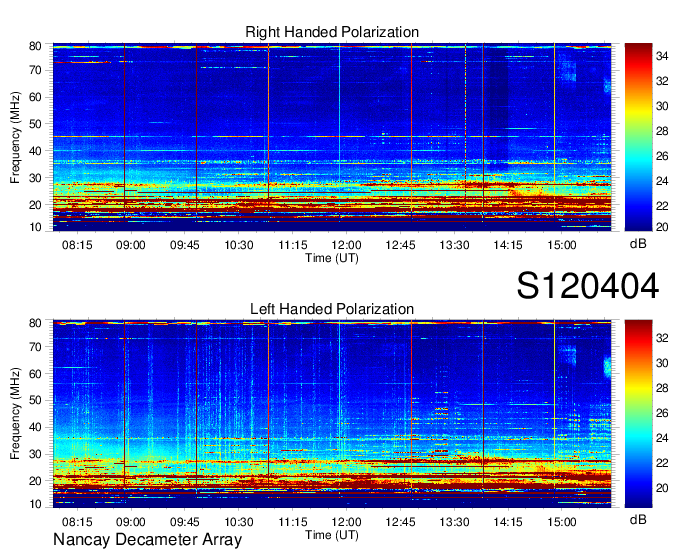Image resolution: width=680 pixels, height=552 pixels.
Task: Click the 20 MHz tick on lower frequency axis
Action: tap(35, 481)
